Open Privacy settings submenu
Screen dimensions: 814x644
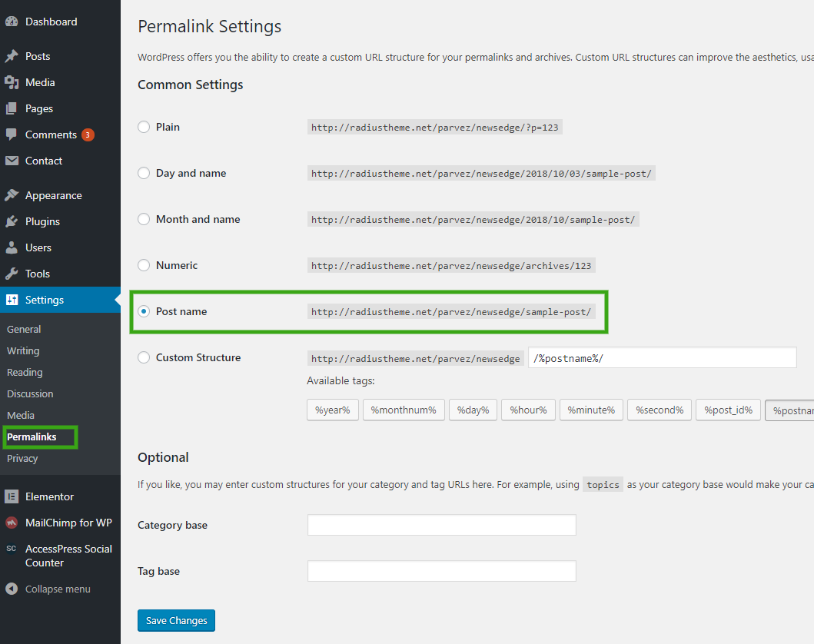tap(22, 458)
